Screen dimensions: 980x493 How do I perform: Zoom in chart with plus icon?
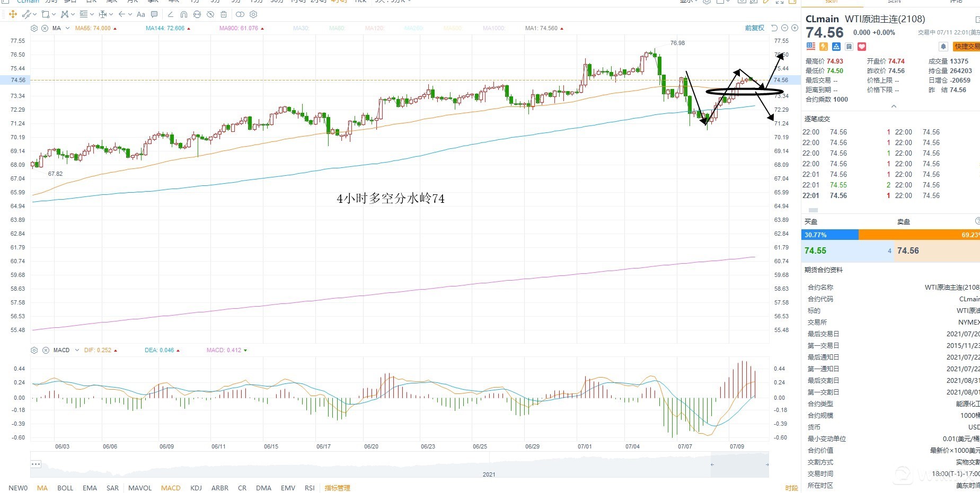794,28
